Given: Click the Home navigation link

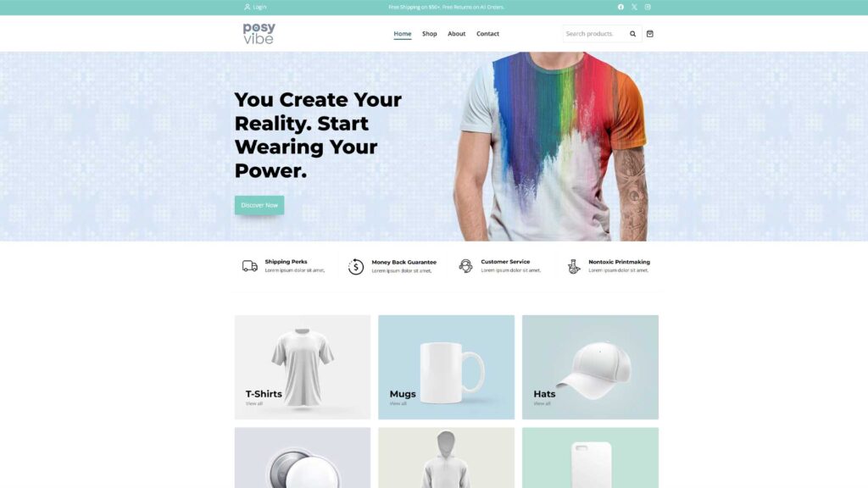Looking at the screenshot, I should pos(403,34).
